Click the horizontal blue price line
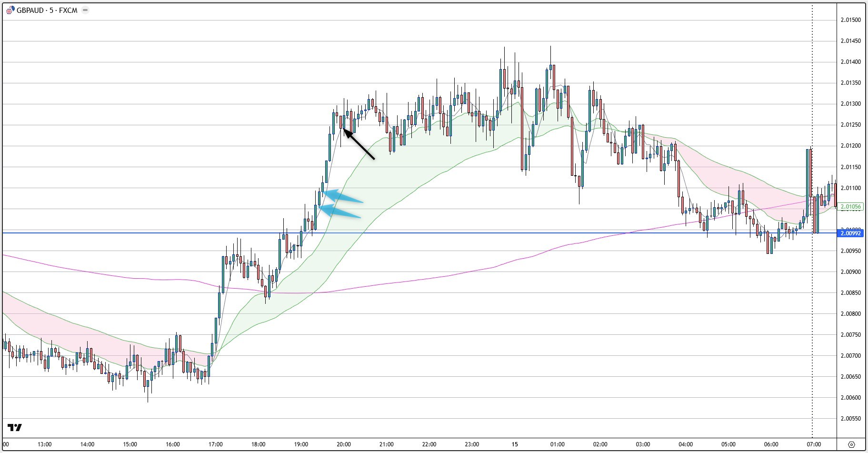The width and height of the screenshot is (868, 453). pos(429,233)
